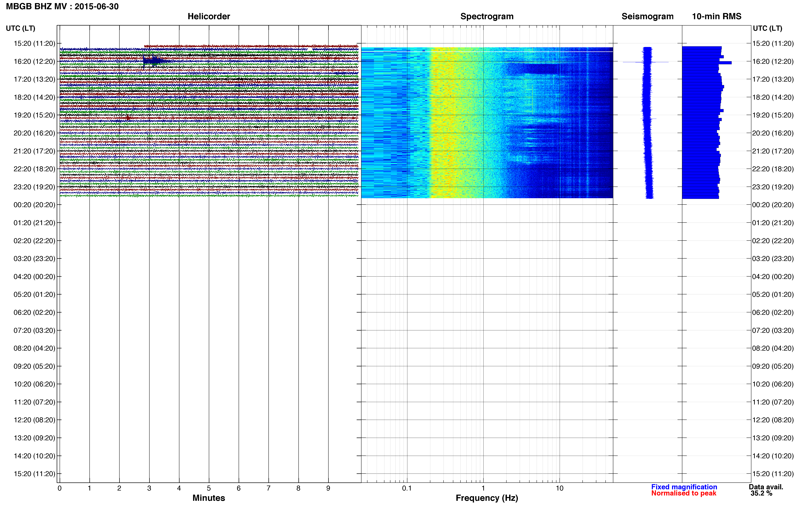
Task: Click the 09:20 (05:20) label on the Helicorder axis
Action: click(x=34, y=366)
